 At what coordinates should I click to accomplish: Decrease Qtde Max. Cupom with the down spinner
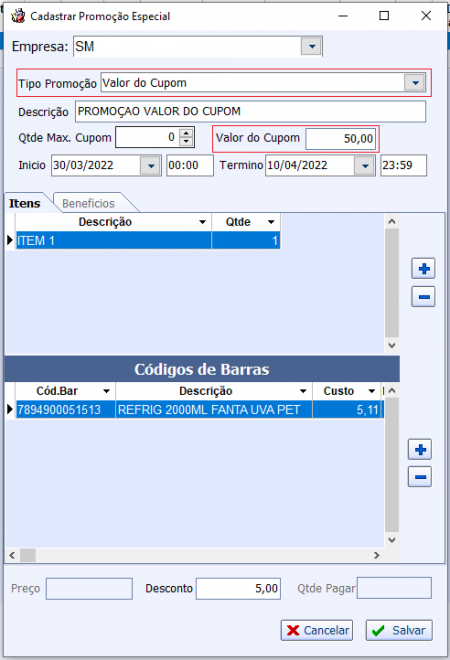pyautogui.click(x=186, y=142)
